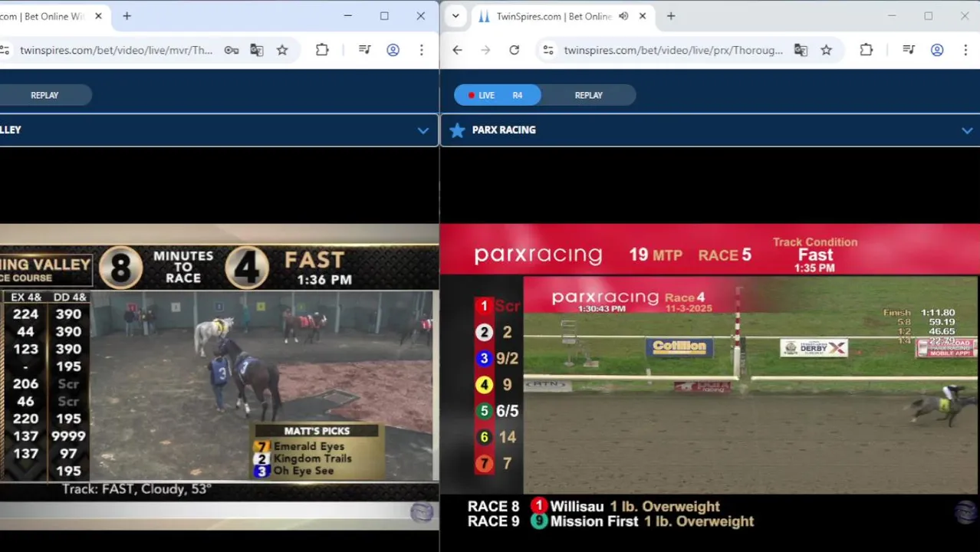Open profile avatar in right browser window
The height and width of the screenshot is (552, 980).
click(x=937, y=50)
